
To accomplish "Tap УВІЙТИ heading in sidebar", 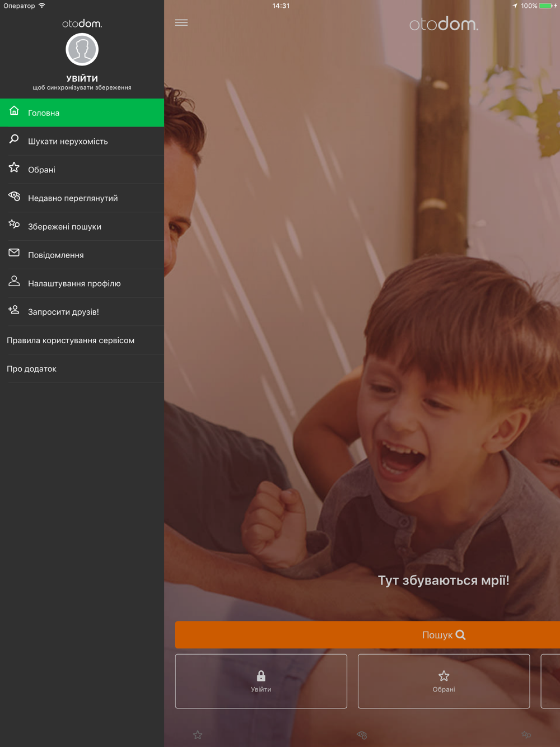I will tap(82, 78).
